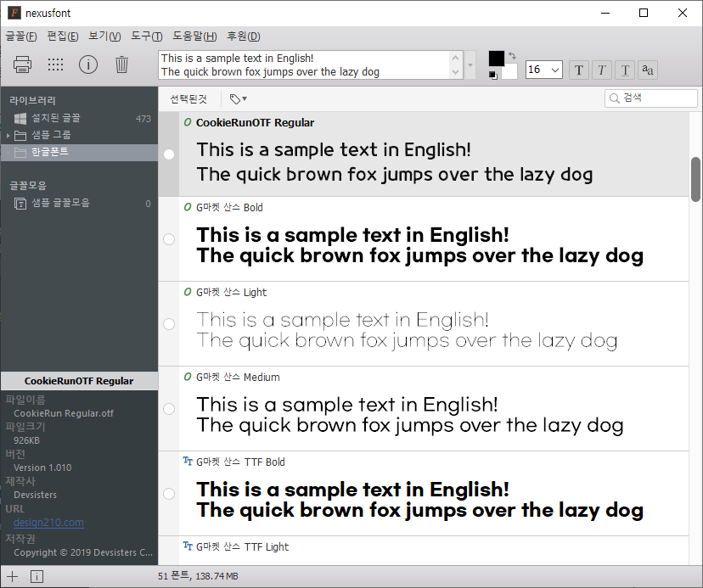
Task: Click the TrueType icon of G마켓 산스 TTF Light
Action: (x=188, y=546)
